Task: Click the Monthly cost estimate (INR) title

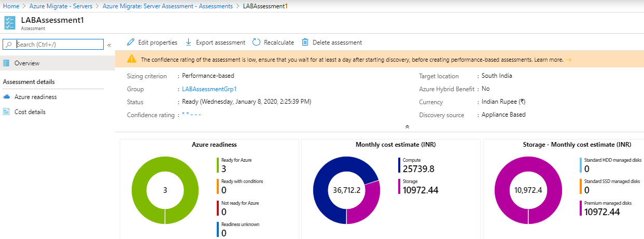Action: 396,145
